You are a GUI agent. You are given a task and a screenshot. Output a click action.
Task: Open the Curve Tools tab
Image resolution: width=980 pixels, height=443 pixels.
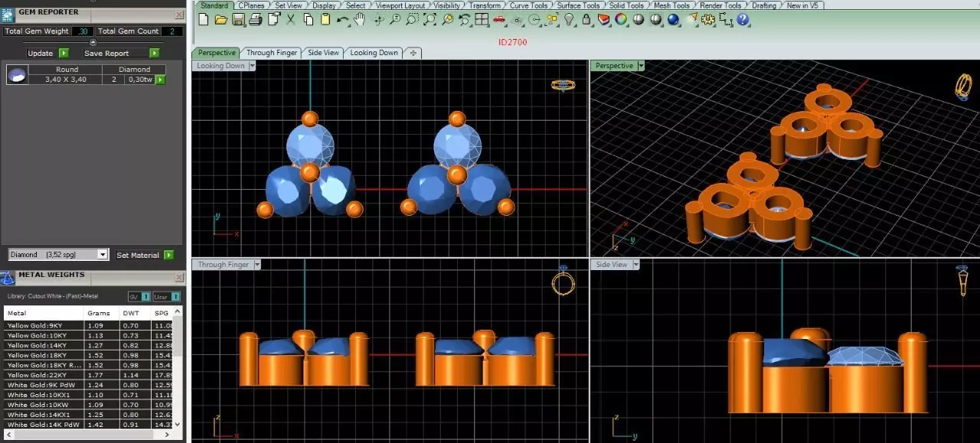[x=529, y=5]
